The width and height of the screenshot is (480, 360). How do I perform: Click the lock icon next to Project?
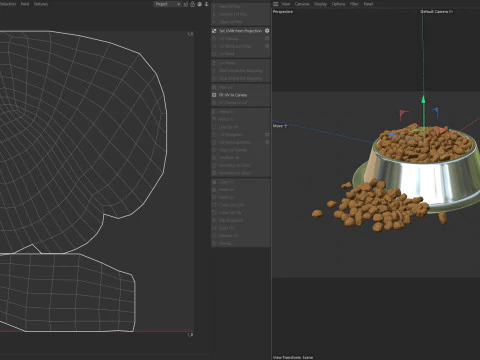[x=192, y=4]
